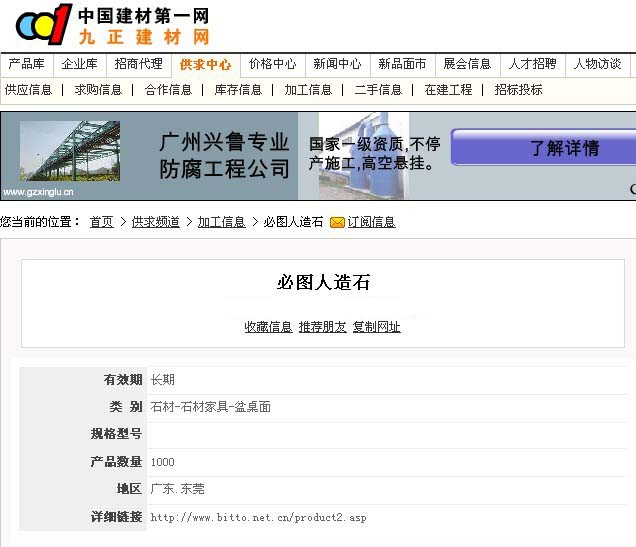
Task: Click the 供应信息 submenu link
Action: pyautogui.click(x=28, y=90)
